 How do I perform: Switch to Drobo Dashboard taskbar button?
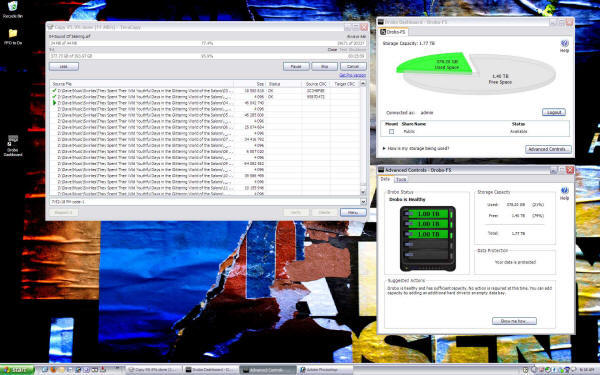[210, 370]
